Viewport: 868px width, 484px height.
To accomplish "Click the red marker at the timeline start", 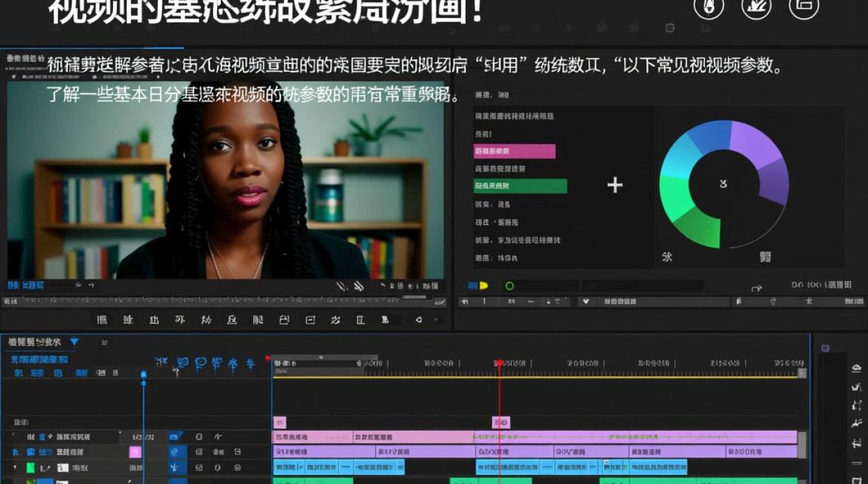I will (x=267, y=358).
